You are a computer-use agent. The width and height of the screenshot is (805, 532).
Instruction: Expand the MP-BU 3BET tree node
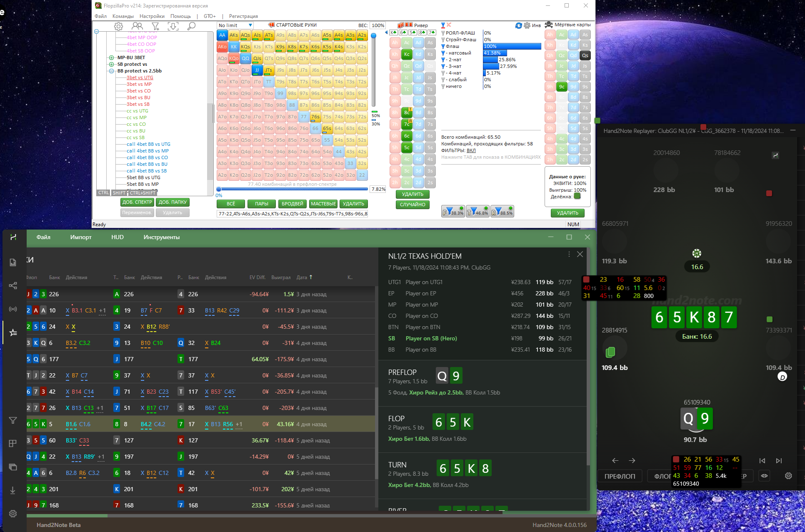(111, 57)
